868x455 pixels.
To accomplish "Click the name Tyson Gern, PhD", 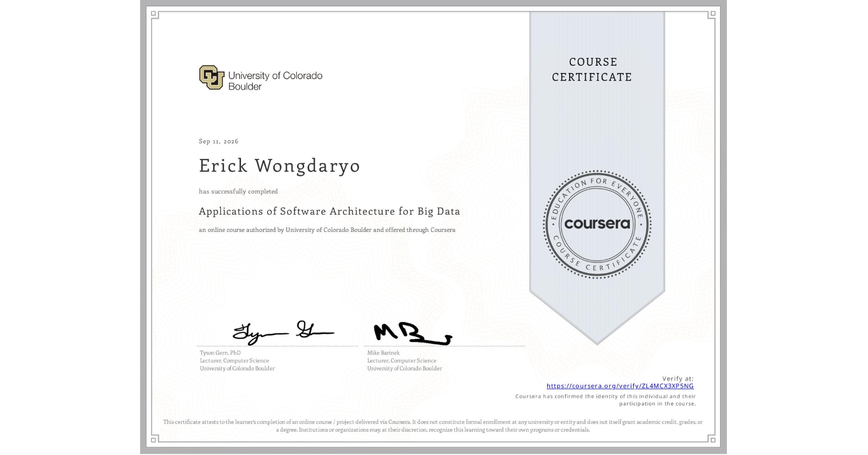I will (220, 353).
